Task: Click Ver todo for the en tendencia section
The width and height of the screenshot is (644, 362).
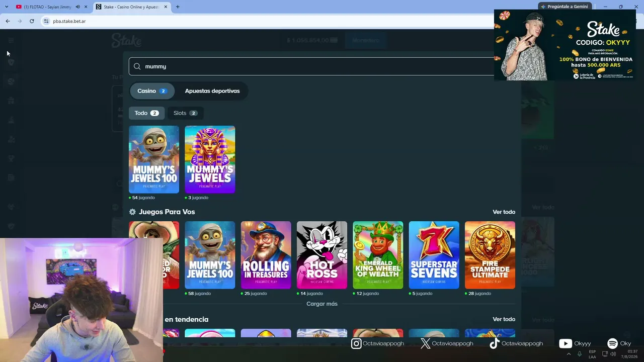Action: [x=504, y=319]
